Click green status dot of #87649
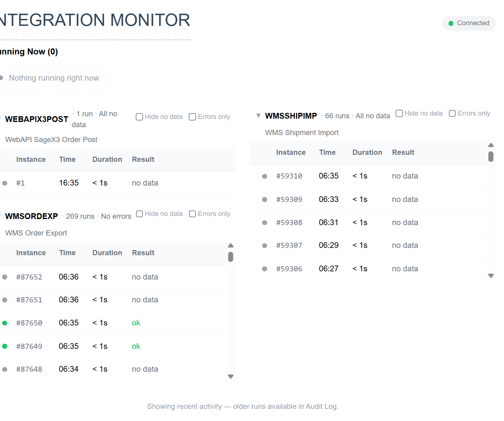This screenshot has width=504, height=421. tap(5, 346)
